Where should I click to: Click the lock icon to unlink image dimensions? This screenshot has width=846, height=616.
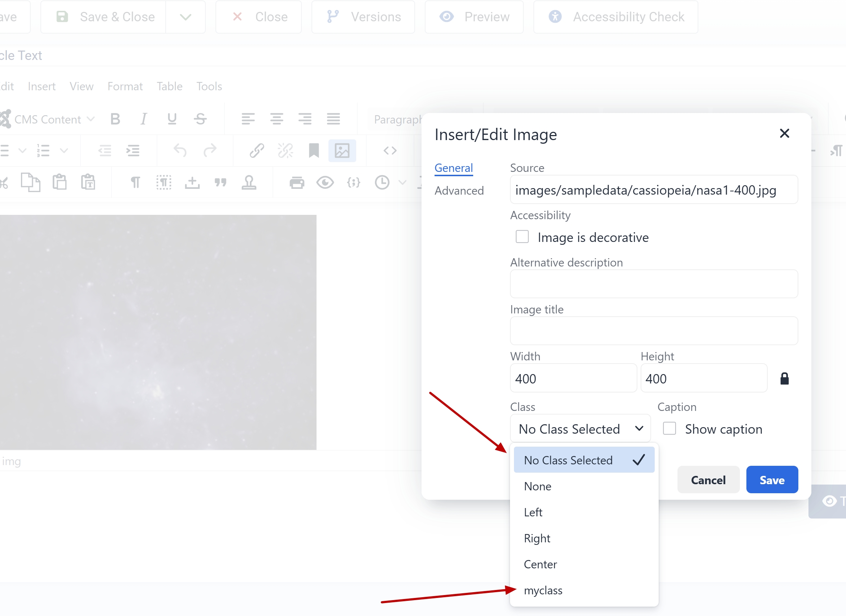(785, 378)
